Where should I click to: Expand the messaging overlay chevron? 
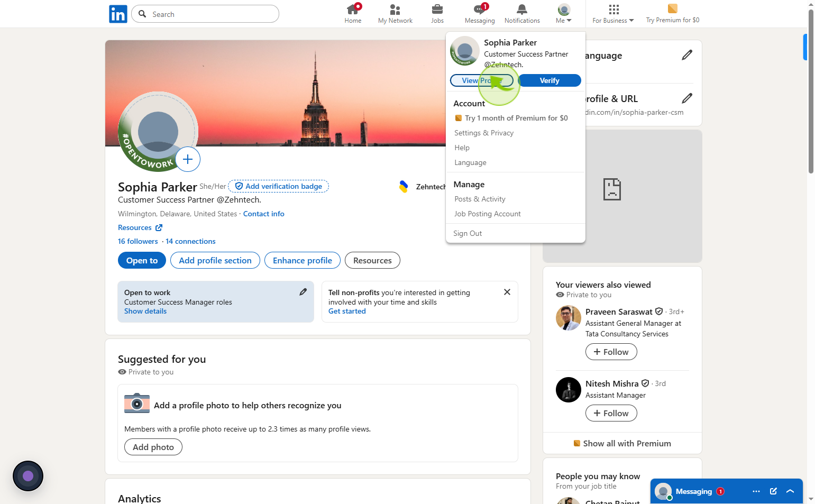pyautogui.click(x=790, y=491)
